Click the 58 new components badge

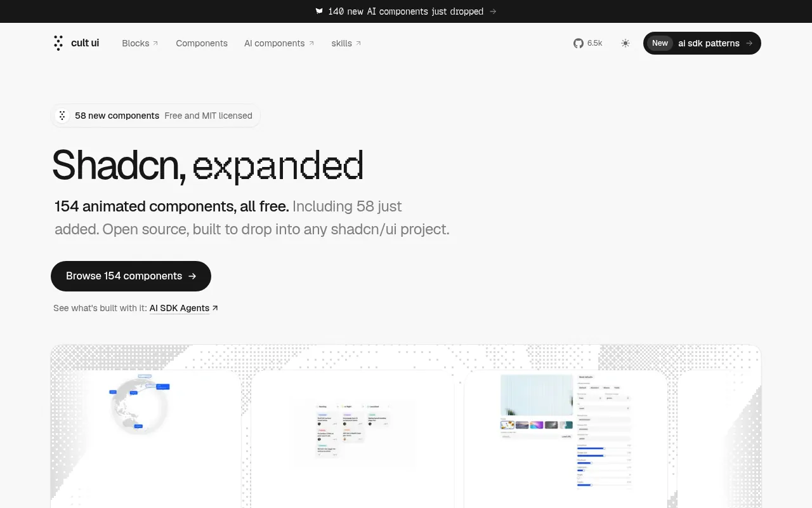tap(155, 116)
